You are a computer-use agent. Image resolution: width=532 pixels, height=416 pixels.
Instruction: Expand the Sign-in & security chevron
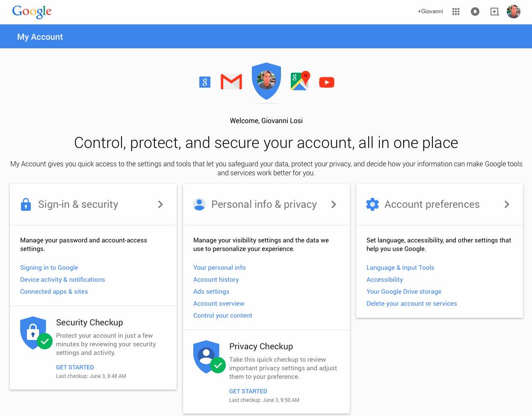click(x=160, y=204)
